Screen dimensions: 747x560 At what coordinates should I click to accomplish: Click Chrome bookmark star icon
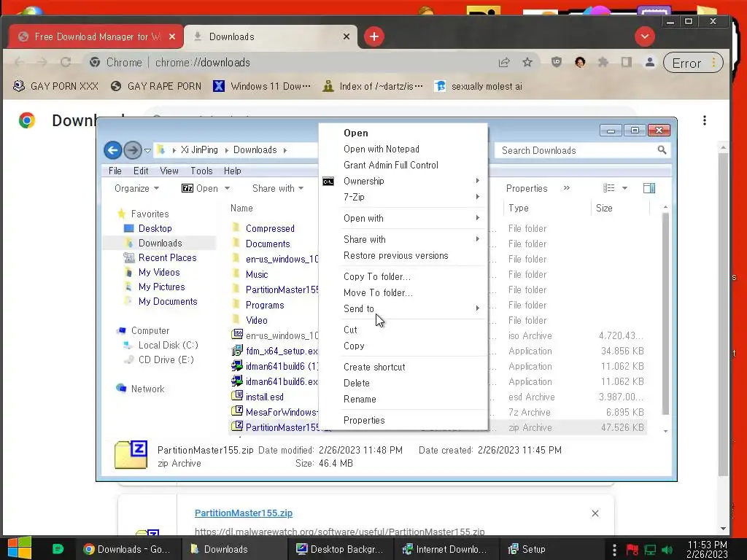[x=527, y=63]
